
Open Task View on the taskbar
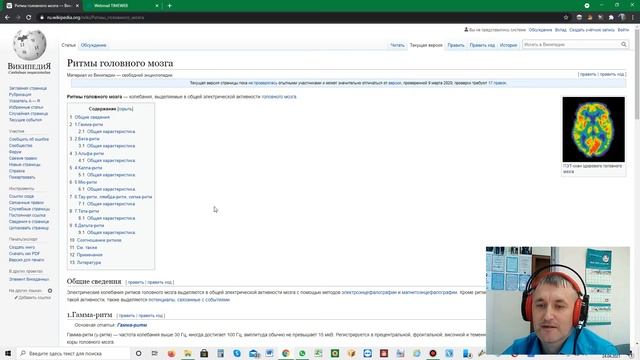pos(155,353)
